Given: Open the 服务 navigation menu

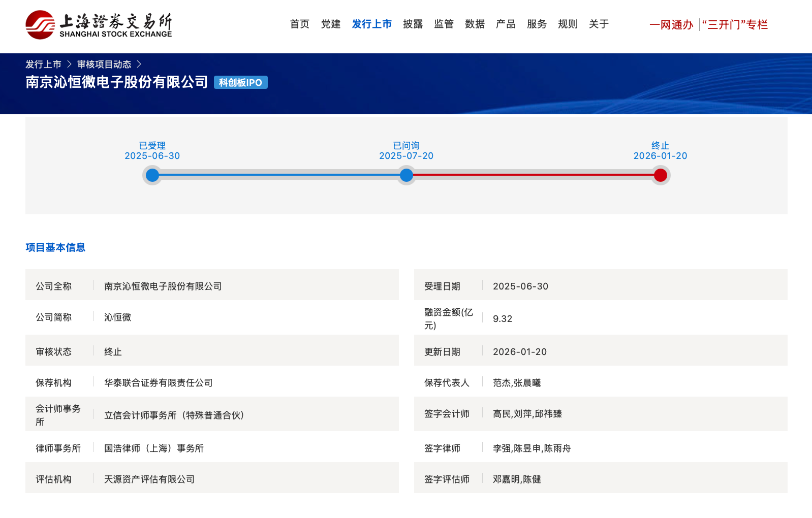Looking at the screenshot, I should (537, 24).
